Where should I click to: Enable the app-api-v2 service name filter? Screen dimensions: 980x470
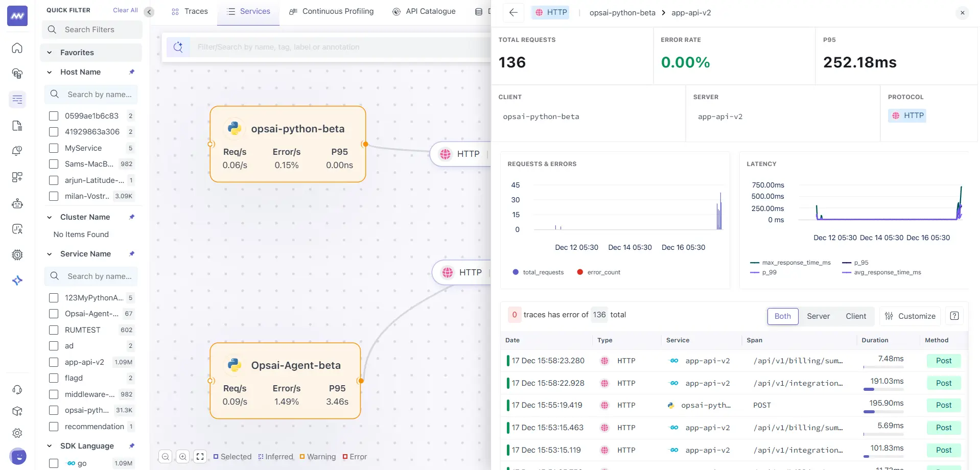pos(54,362)
